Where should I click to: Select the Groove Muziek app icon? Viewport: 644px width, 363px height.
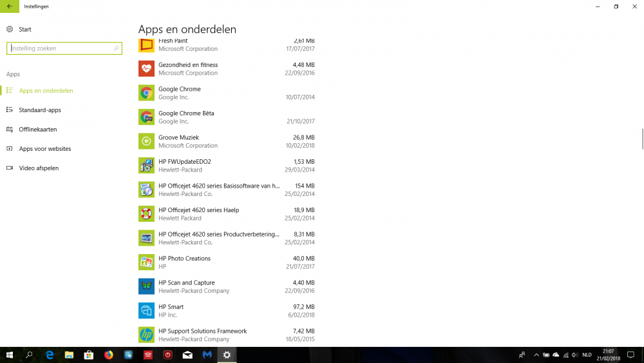pyautogui.click(x=146, y=141)
